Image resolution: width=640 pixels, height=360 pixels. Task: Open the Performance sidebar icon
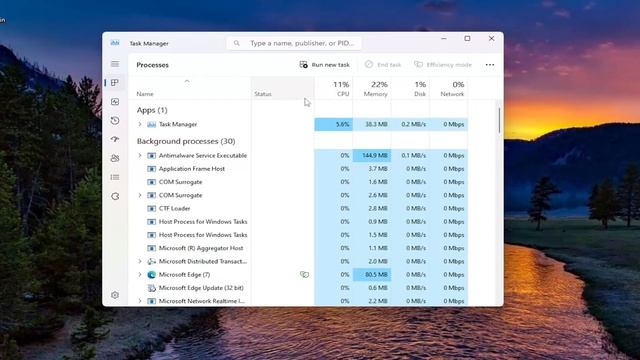tap(115, 102)
